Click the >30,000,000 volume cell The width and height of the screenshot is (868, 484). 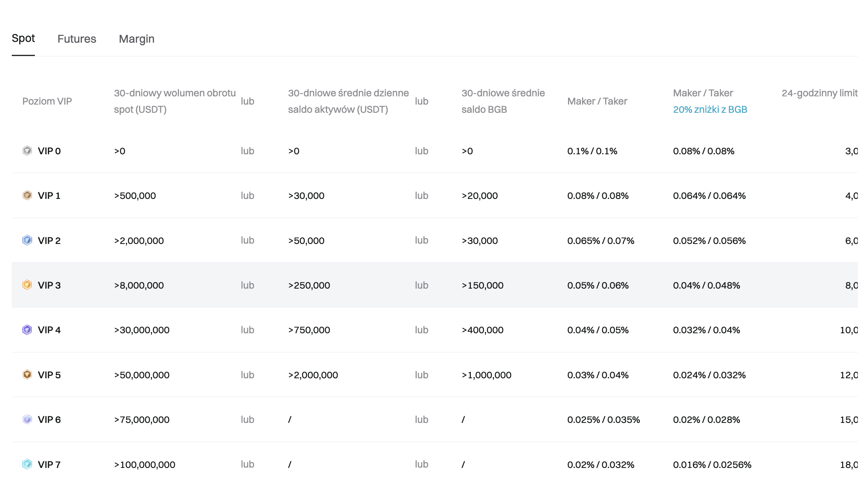[x=142, y=330]
